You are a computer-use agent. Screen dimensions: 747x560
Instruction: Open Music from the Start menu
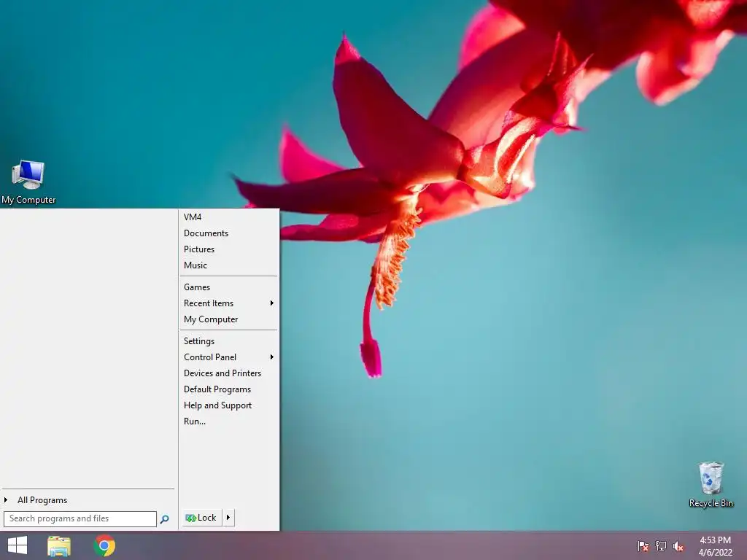[228, 265]
